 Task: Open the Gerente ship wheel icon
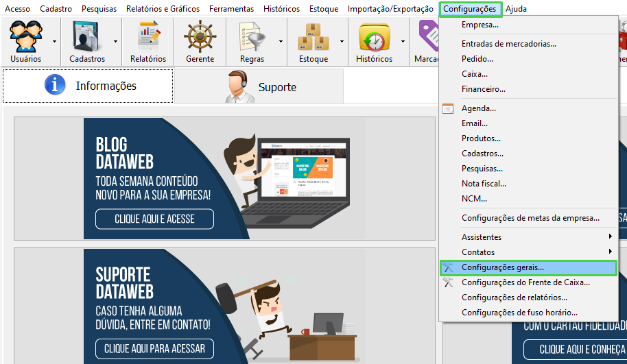click(200, 37)
